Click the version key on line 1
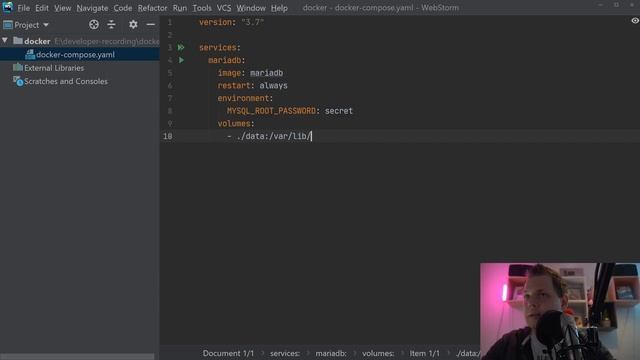The width and height of the screenshot is (640, 360). click(215, 22)
